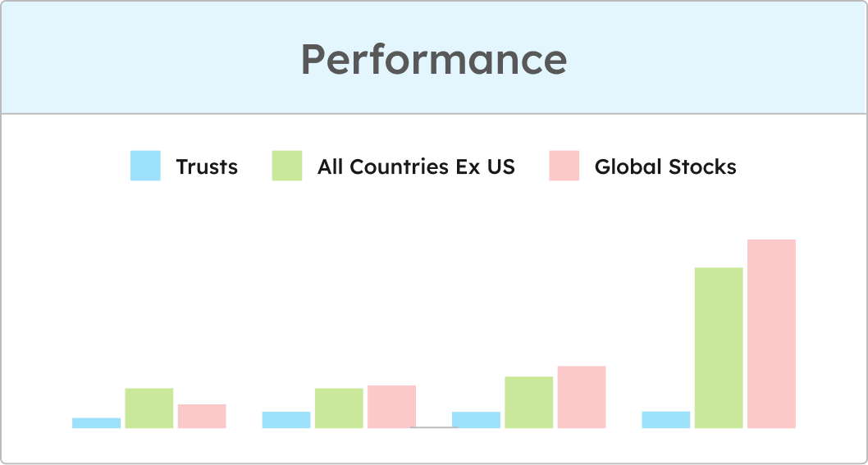The width and height of the screenshot is (868, 465).
Task: Click the shortest pink Global Stocks bar
Action: click(x=202, y=416)
